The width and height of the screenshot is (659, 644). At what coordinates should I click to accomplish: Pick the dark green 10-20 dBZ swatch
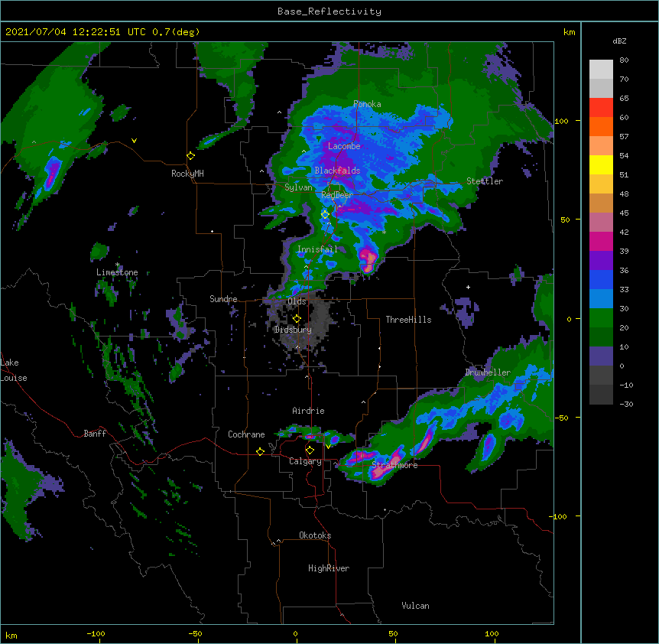pyautogui.click(x=601, y=337)
